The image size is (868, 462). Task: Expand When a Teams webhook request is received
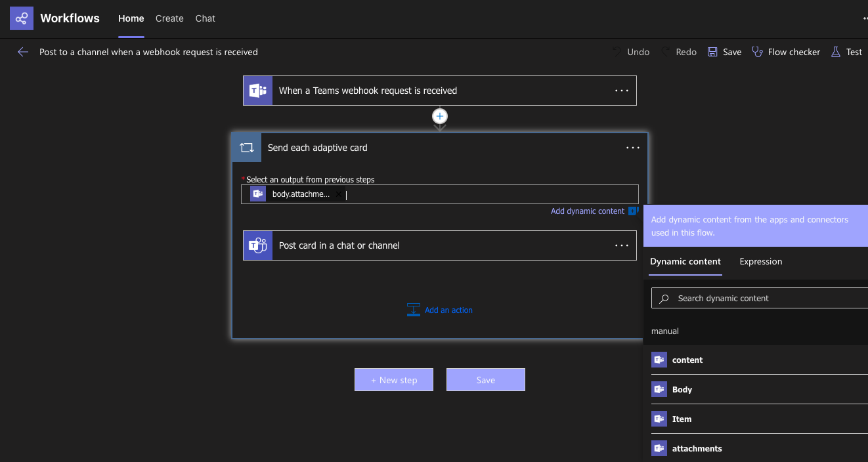point(440,91)
